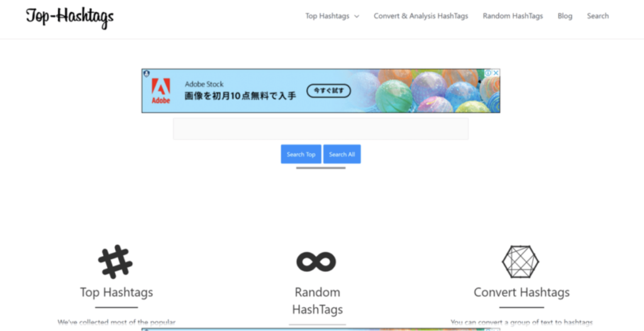
Task: Close the Adobe Stock ad with X icon
Action: 496,73
